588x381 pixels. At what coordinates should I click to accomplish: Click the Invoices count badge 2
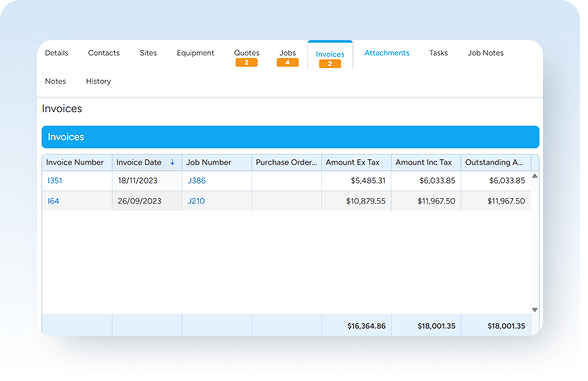[330, 64]
